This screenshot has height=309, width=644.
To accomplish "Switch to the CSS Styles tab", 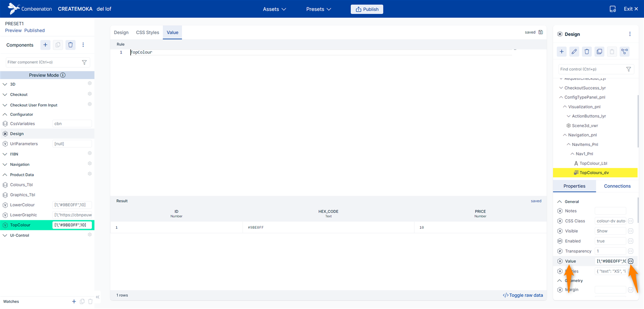I will click(147, 32).
